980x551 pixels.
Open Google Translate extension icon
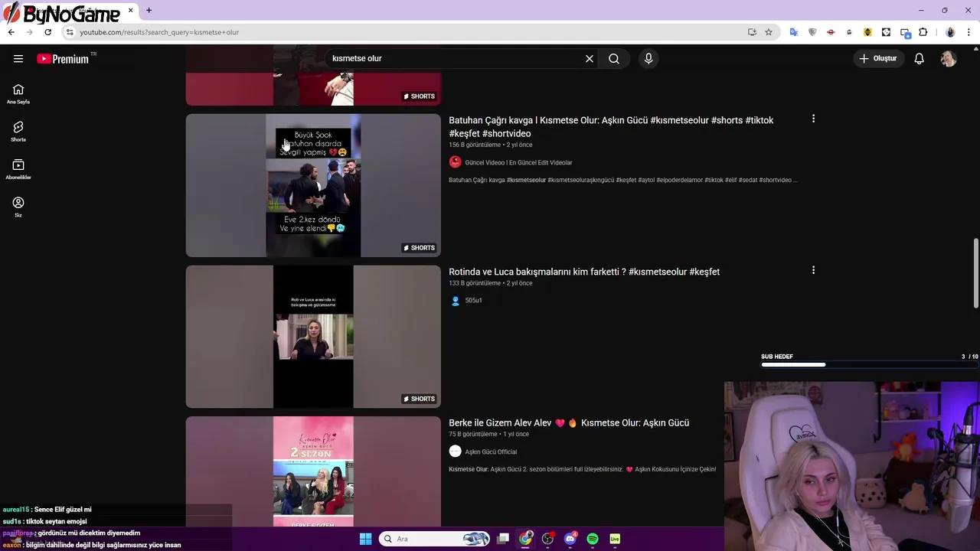(x=794, y=32)
